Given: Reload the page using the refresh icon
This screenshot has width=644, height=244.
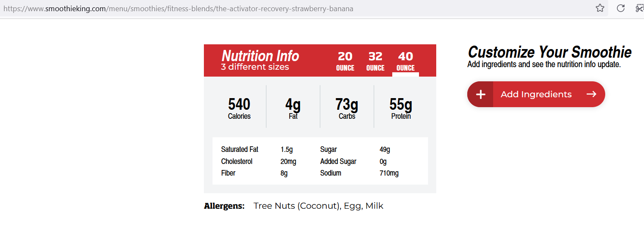Looking at the screenshot, I should click(621, 8).
